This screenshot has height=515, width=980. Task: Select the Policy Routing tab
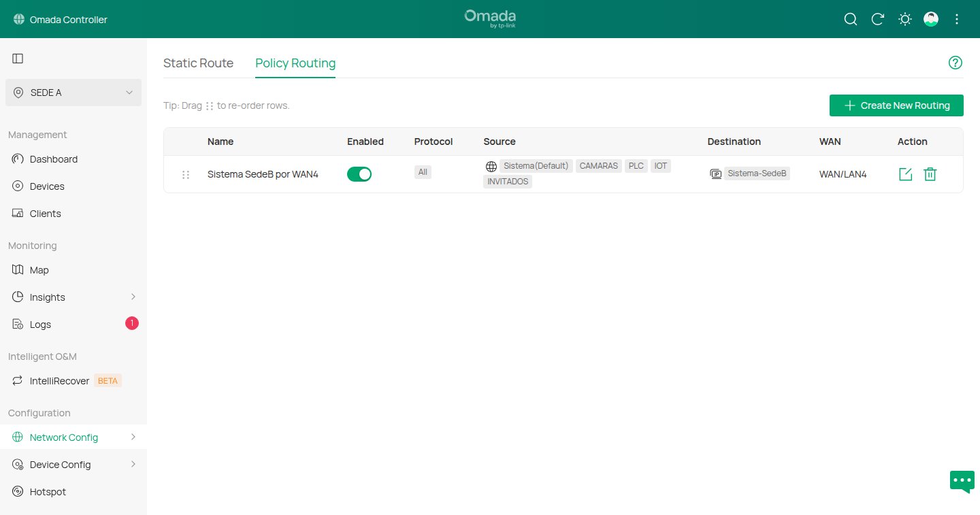[x=295, y=63]
